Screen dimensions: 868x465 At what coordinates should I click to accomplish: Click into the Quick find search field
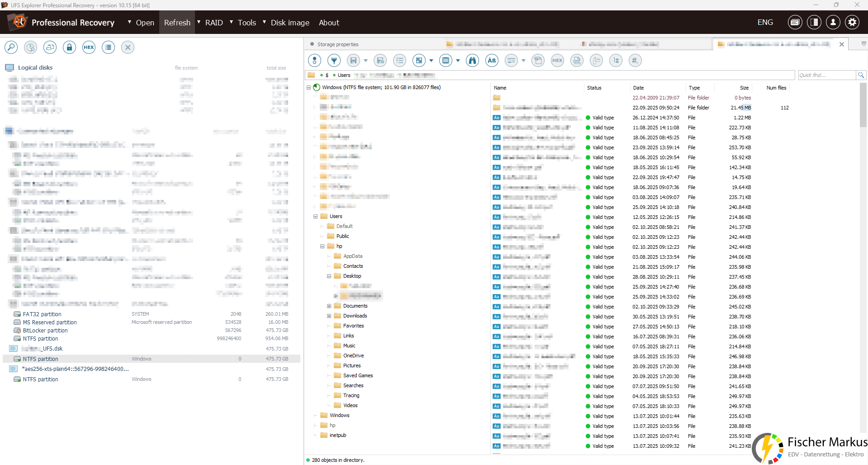[x=826, y=75]
